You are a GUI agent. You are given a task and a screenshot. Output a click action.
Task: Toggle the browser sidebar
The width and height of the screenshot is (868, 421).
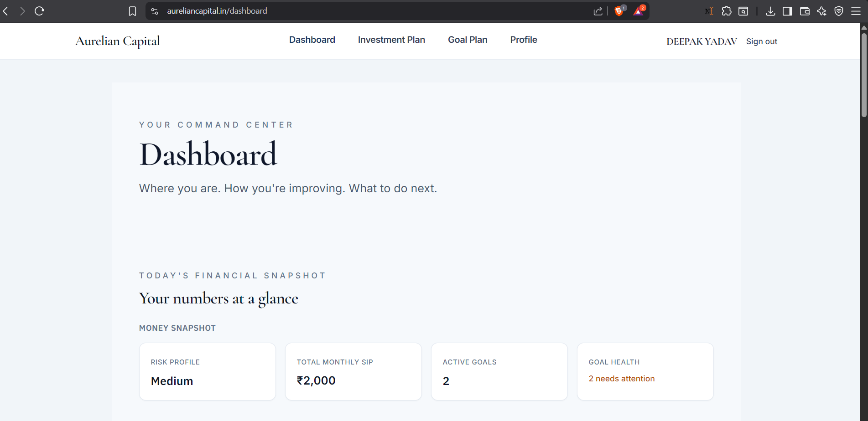[787, 11]
